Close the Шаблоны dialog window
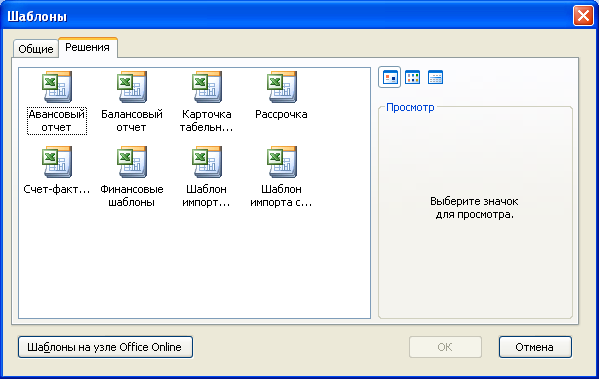Screen dimensions: 599x379 pos(583,16)
